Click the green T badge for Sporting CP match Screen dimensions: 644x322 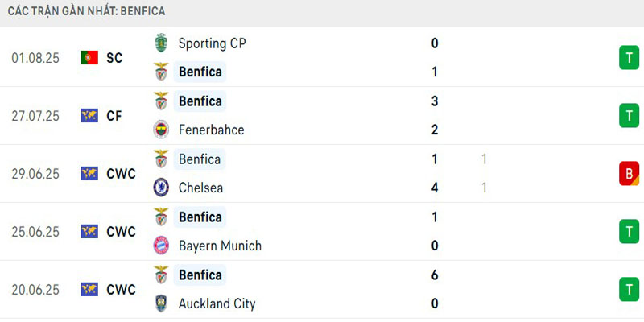click(629, 58)
